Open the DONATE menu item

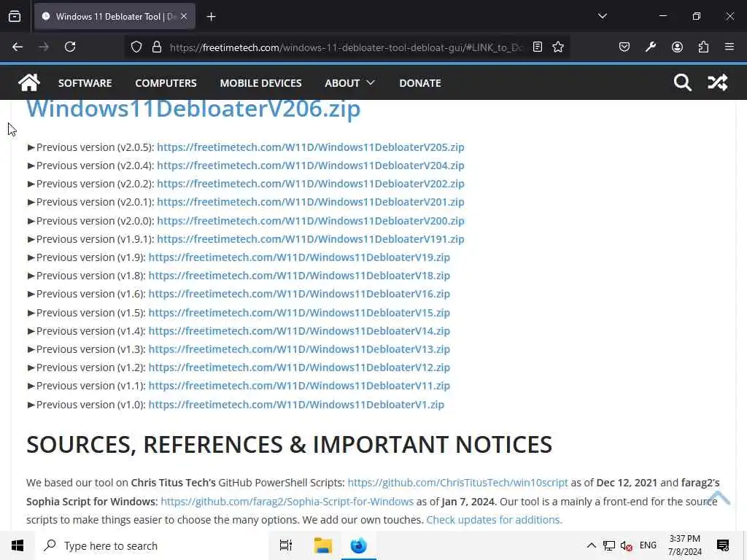419,83
